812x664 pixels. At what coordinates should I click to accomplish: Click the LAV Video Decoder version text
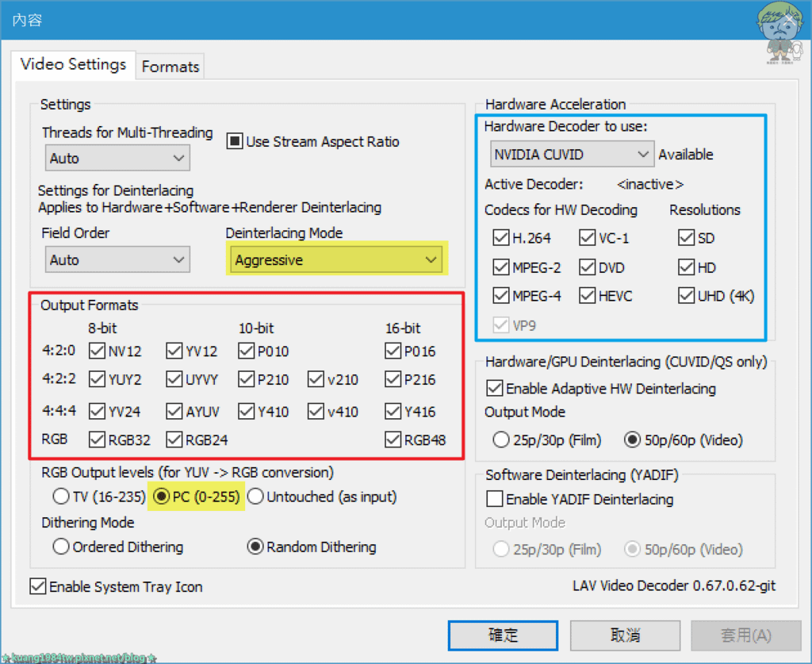click(x=674, y=585)
